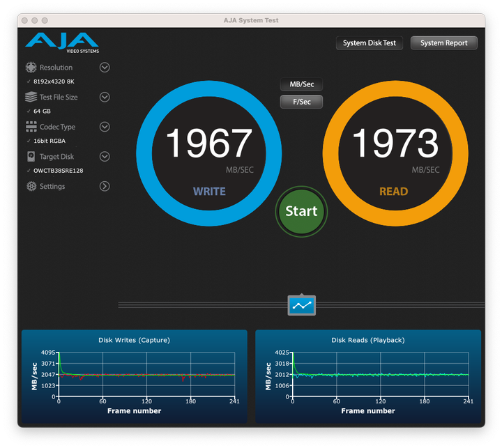502x448 pixels.
Task: Expand the Codec Type dropdown
Action: click(105, 127)
